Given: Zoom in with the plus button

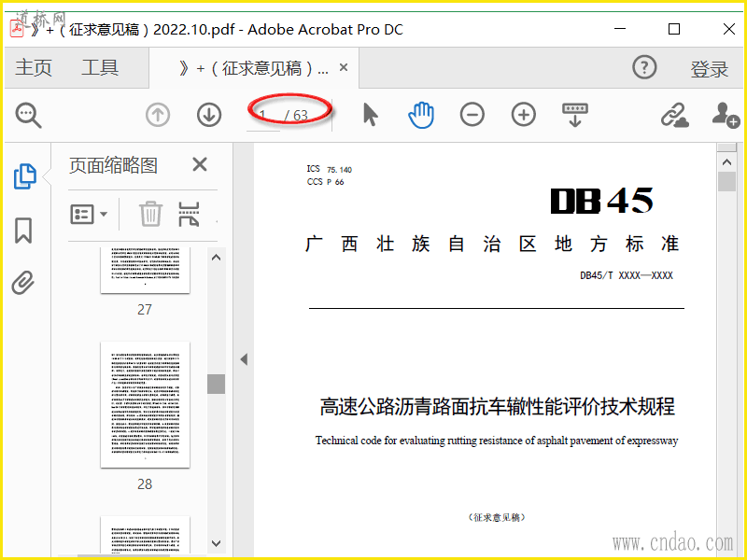Looking at the screenshot, I should [x=524, y=115].
